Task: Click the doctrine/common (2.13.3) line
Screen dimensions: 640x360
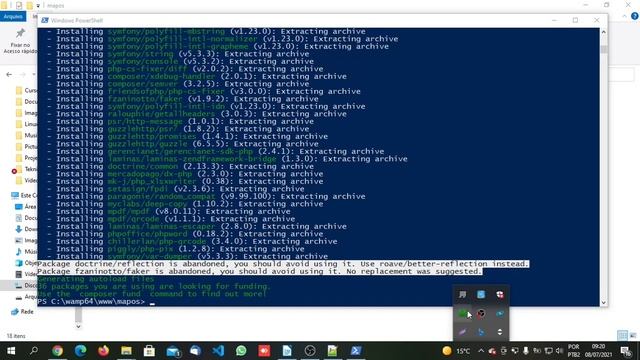Action: pyautogui.click(x=180, y=166)
